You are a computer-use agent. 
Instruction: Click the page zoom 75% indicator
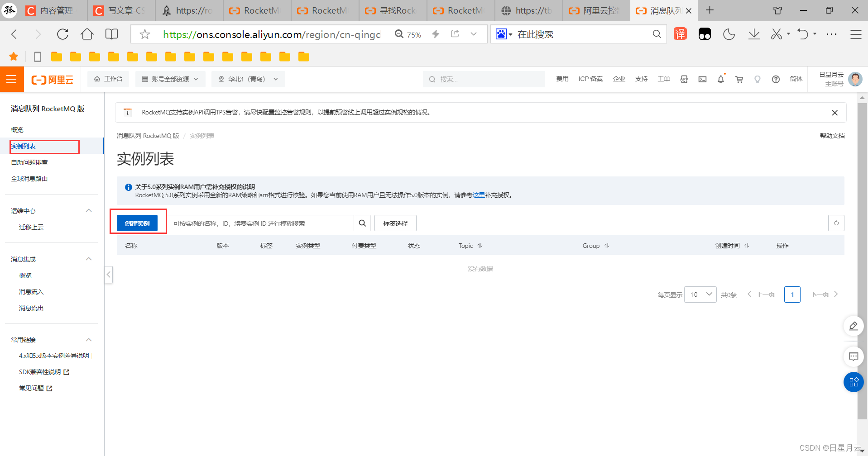click(408, 34)
